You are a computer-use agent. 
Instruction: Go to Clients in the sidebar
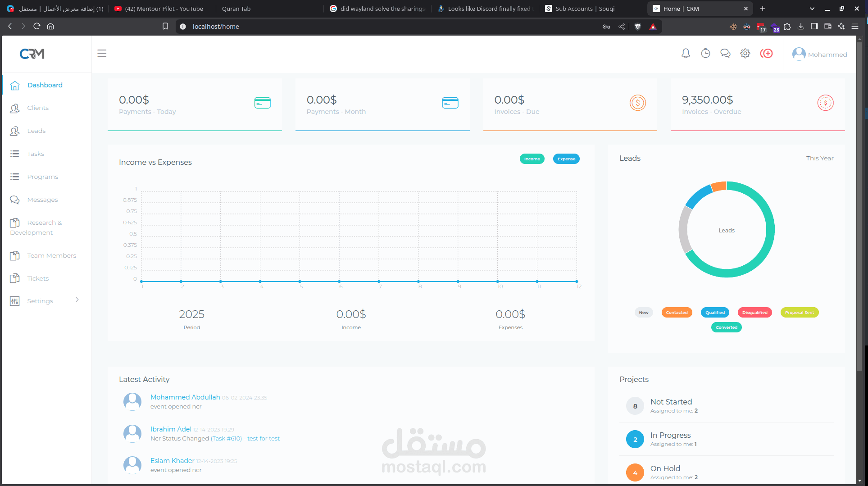pos(38,108)
